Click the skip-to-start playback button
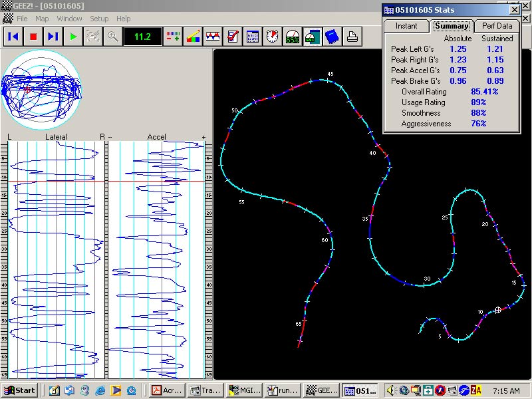532x399 pixels. pyautogui.click(x=13, y=37)
